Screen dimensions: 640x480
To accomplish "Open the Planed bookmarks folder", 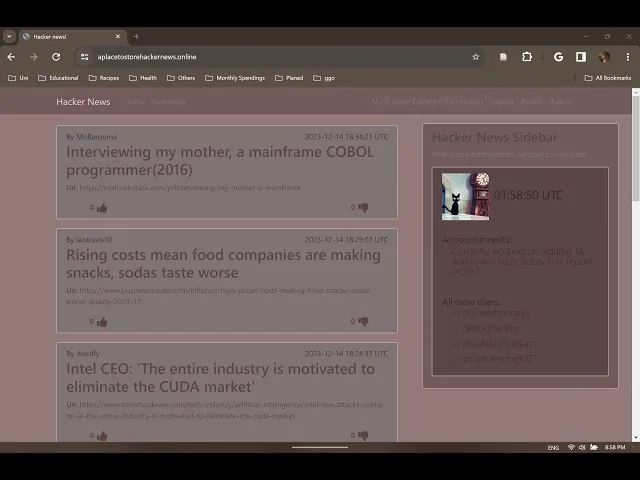I will (x=289, y=78).
